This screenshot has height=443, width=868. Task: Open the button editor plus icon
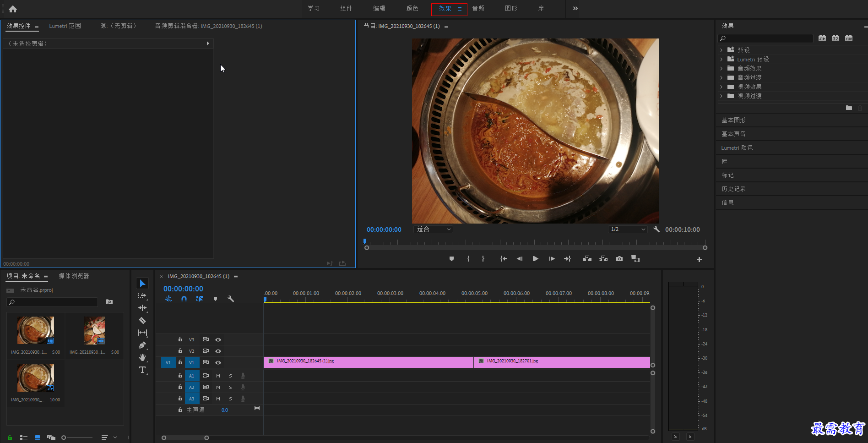699,259
